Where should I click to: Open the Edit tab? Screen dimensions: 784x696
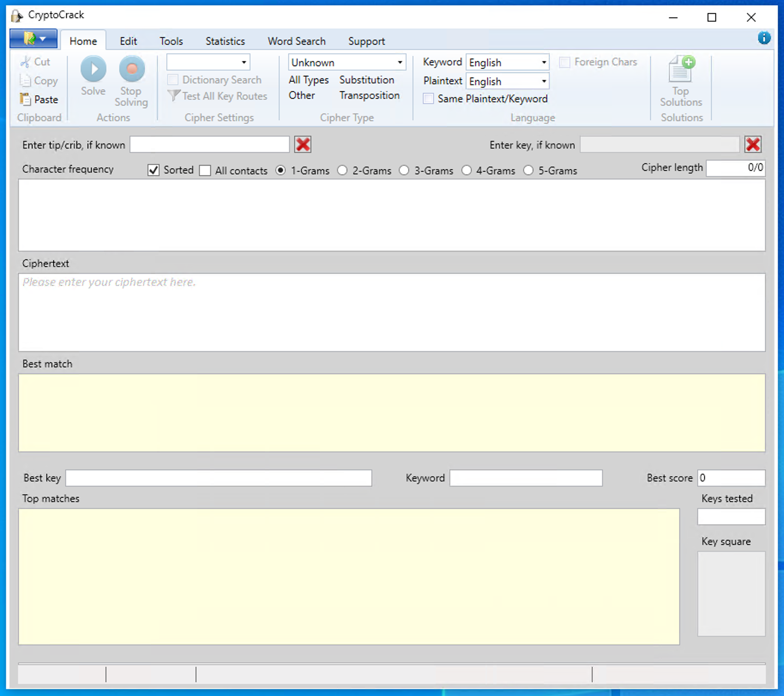tap(128, 41)
